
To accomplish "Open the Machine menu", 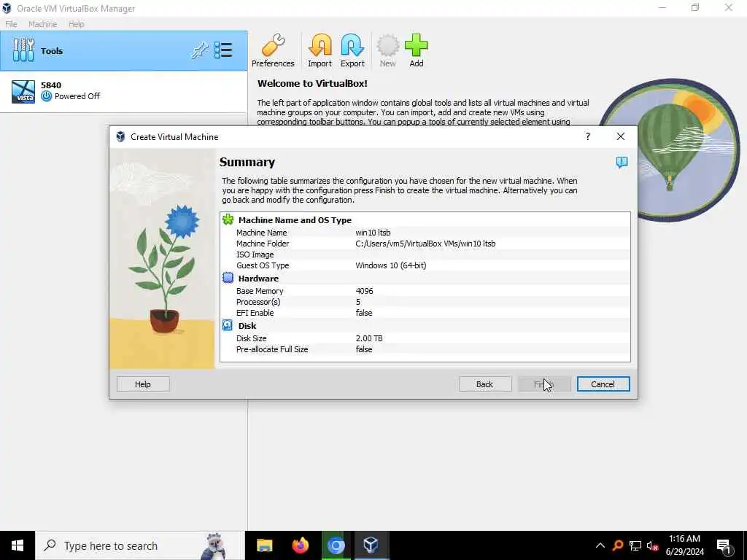I will point(42,24).
